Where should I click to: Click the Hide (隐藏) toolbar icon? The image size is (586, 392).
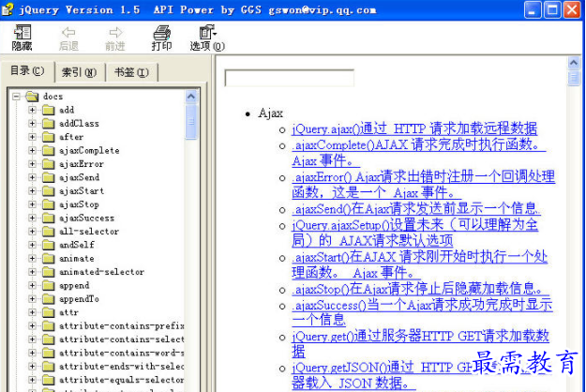pyautogui.click(x=23, y=32)
